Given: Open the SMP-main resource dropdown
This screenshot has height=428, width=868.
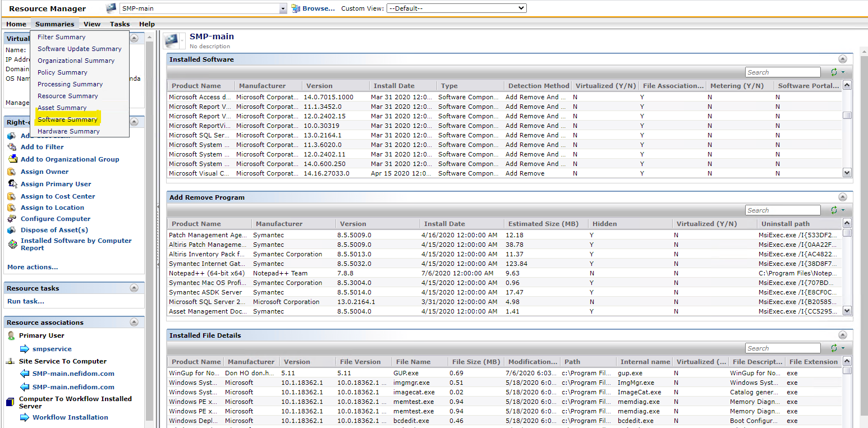Looking at the screenshot, I should [283, 8].
